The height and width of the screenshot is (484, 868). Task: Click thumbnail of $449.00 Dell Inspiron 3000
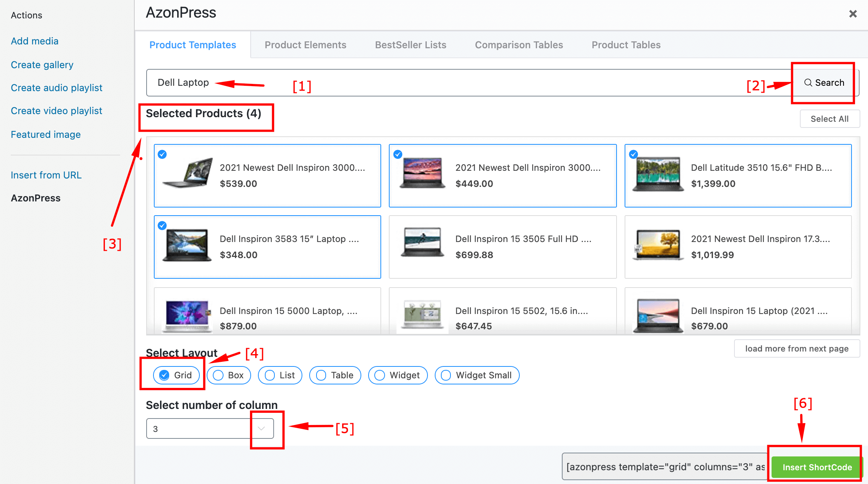pyautogui.click(x=423, y=173)
